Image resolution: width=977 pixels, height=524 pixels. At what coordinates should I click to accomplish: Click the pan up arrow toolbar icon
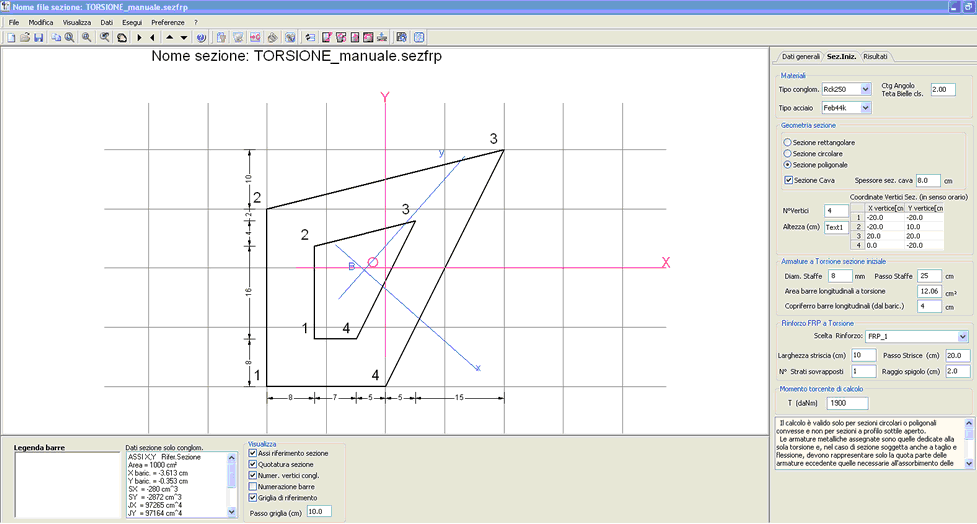169,37
